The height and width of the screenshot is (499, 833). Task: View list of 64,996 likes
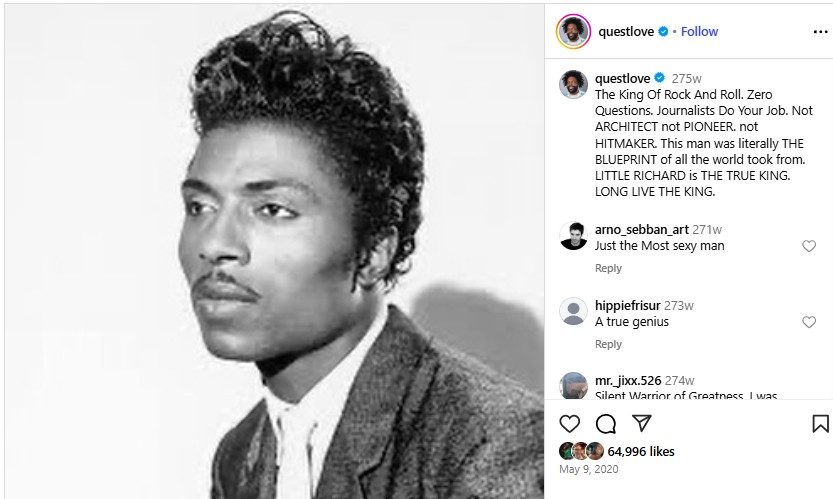[641, 451]
